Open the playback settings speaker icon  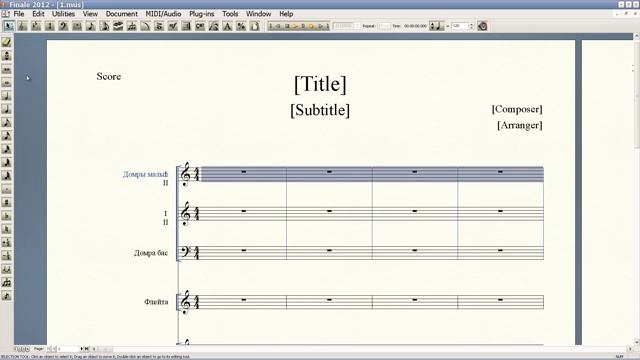click(482, 26)
